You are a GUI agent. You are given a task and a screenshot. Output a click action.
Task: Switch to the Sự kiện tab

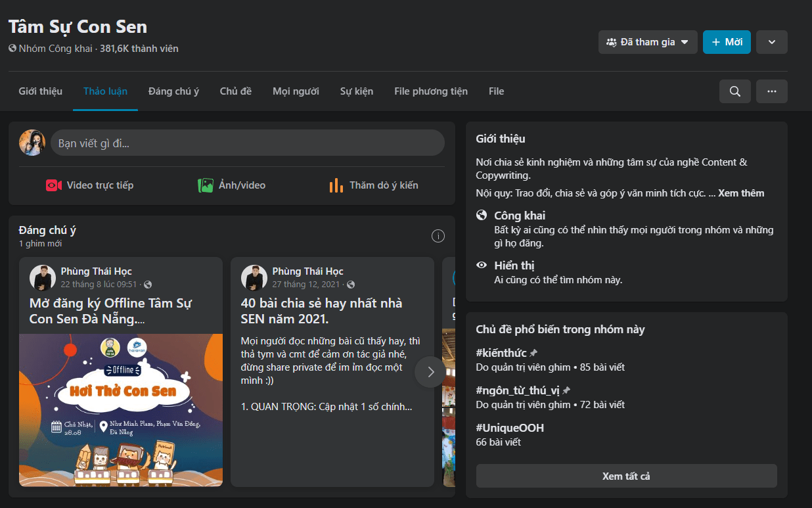pyautogui.click(x=357, y=91)
